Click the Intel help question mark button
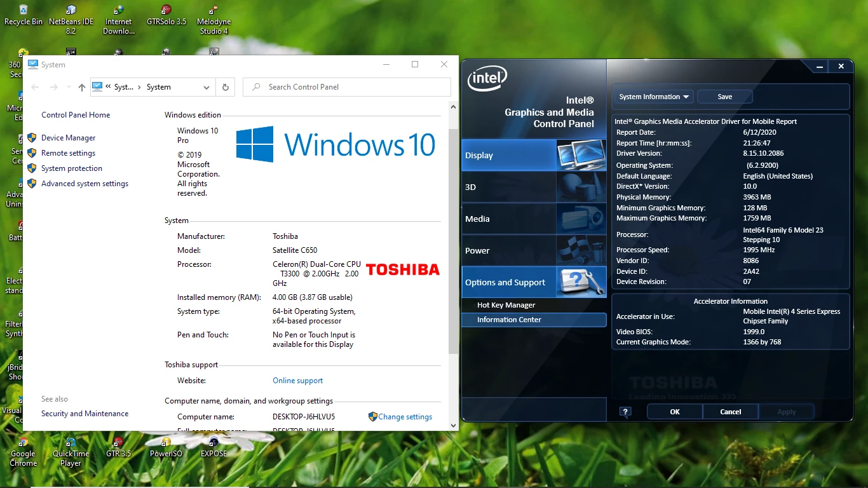 pyautogui.click(x=625, y=412)
